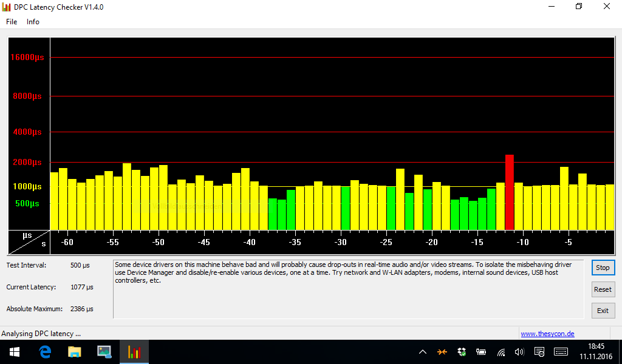The image size is (622, 364).
Task: Click the battery power tray icon
Action: [481, 352]
